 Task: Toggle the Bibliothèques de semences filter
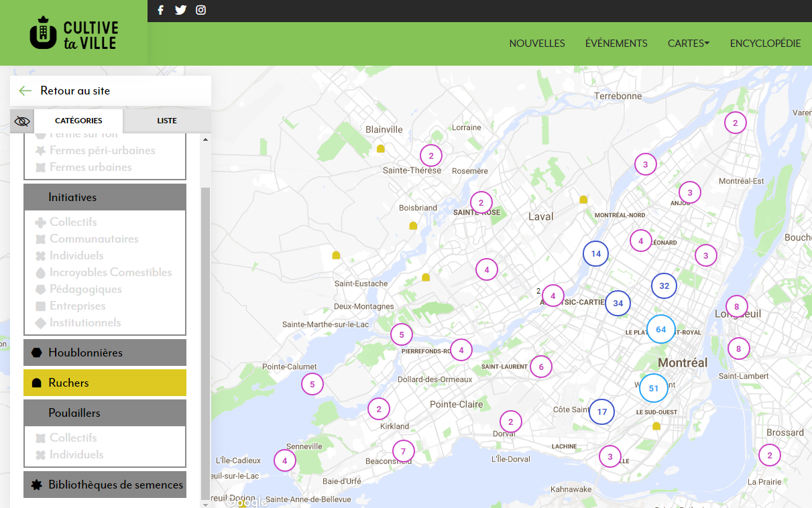(x=105, y=485)
